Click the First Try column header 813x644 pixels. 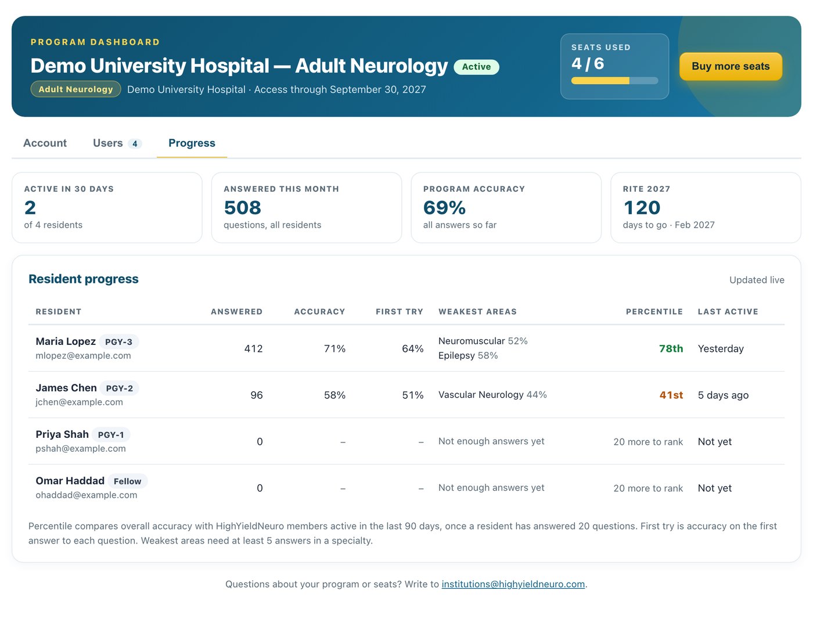[400, 312]
